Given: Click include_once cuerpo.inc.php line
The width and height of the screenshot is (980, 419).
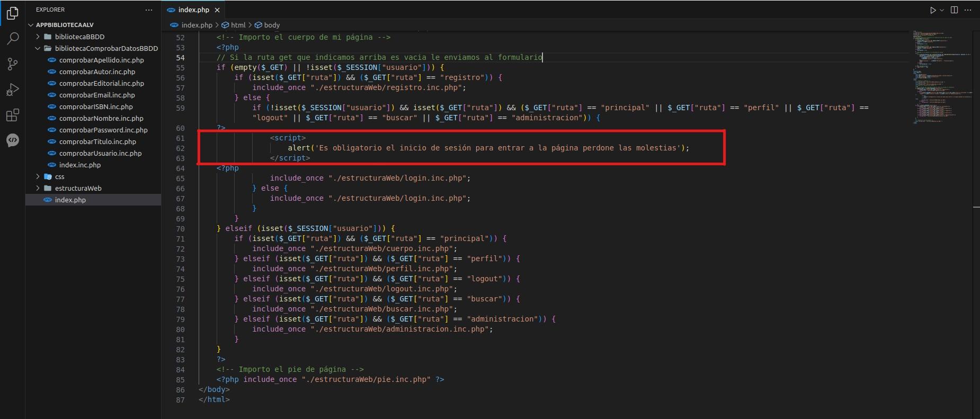Looking at the screenshot, I should (354, 248).
